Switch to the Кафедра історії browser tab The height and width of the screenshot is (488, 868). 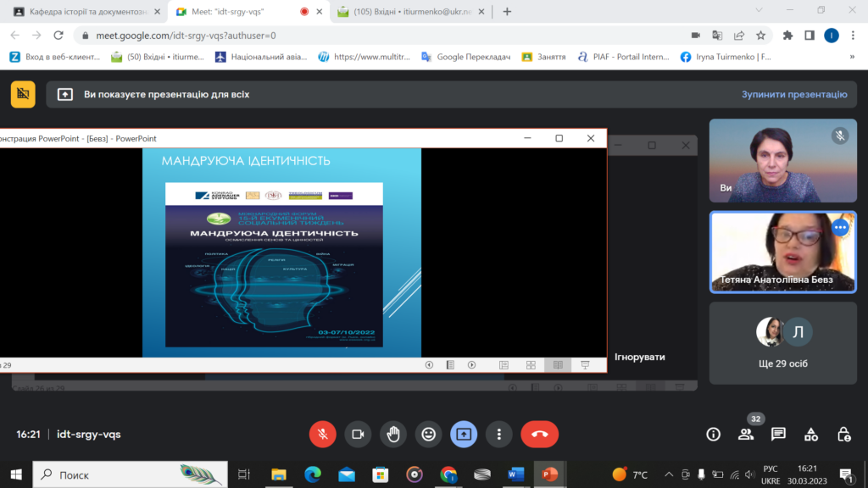coord(85,12)
